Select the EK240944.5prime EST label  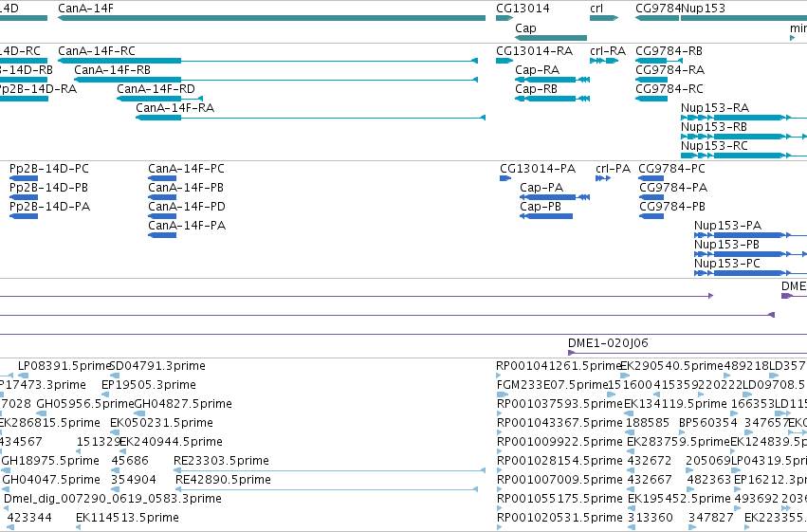pos(171,442)
